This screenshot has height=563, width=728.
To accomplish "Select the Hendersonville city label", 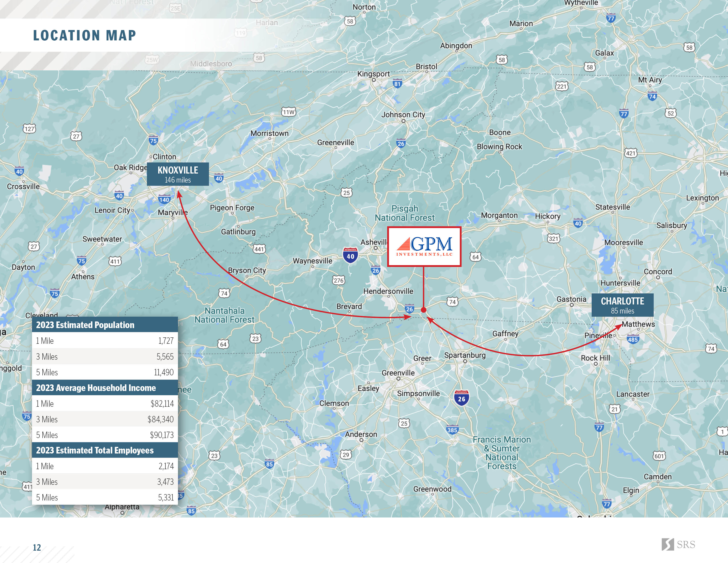I will click(388, 291).
